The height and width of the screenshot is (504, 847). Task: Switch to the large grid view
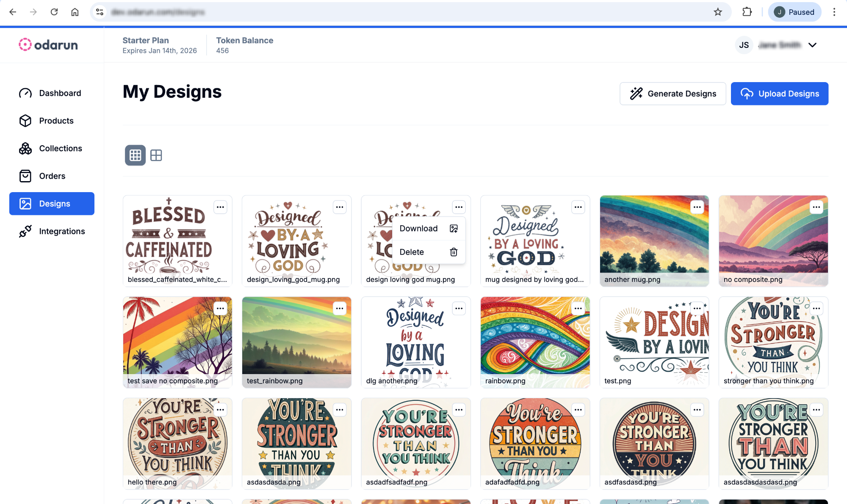click(x=156, y=155)
